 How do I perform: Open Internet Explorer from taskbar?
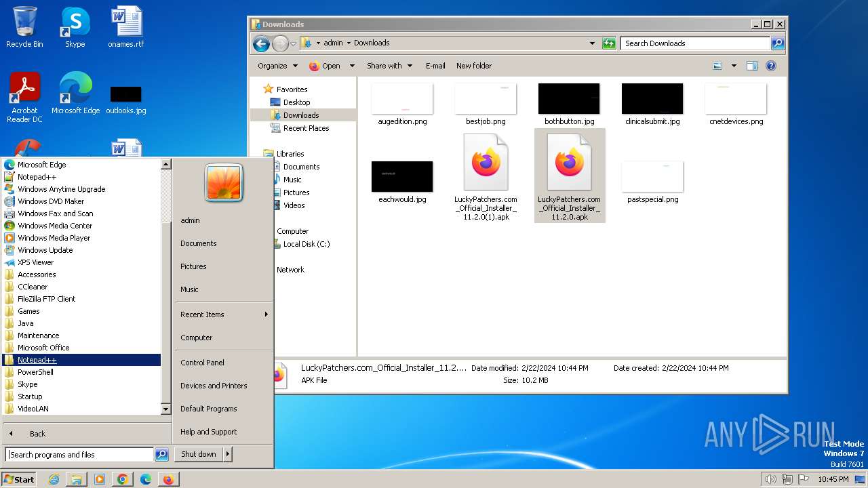pyautogui.click(x=54, y=479)
